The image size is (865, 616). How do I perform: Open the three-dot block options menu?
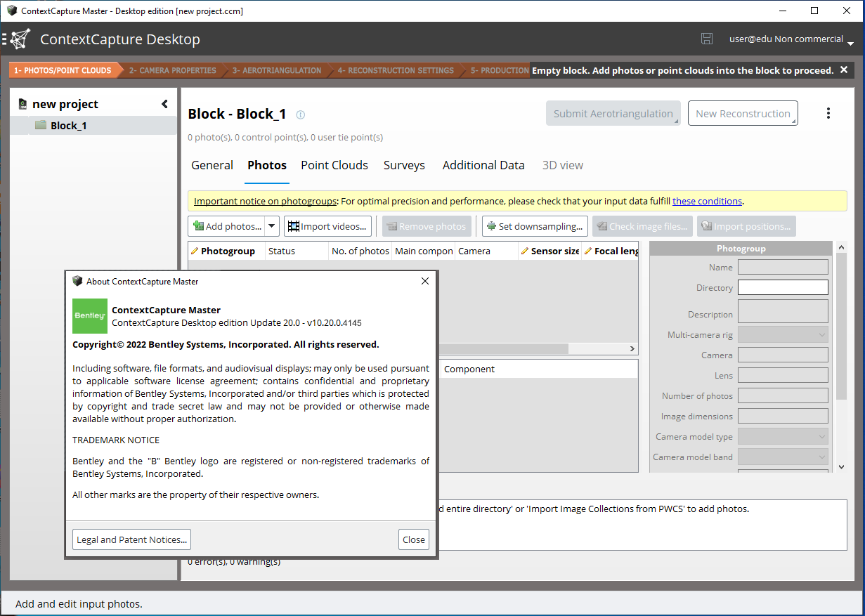pyautogui.click(x=828, y=114)
